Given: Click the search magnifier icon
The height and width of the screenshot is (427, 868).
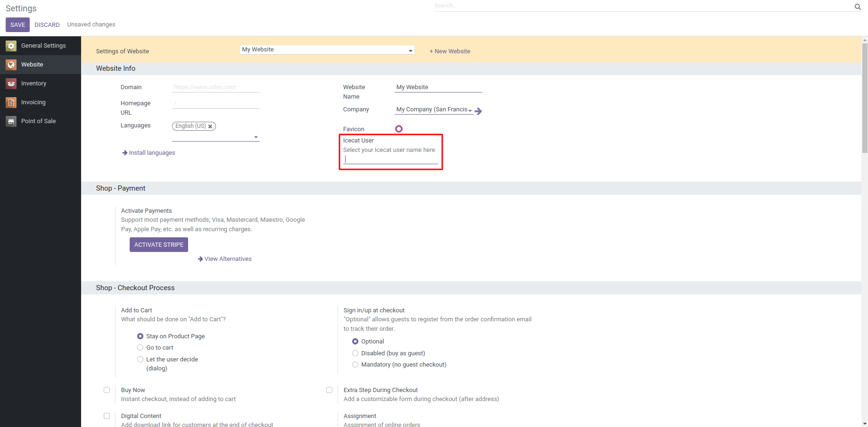Looking at the screenshot, I should (x=858, y=7).
